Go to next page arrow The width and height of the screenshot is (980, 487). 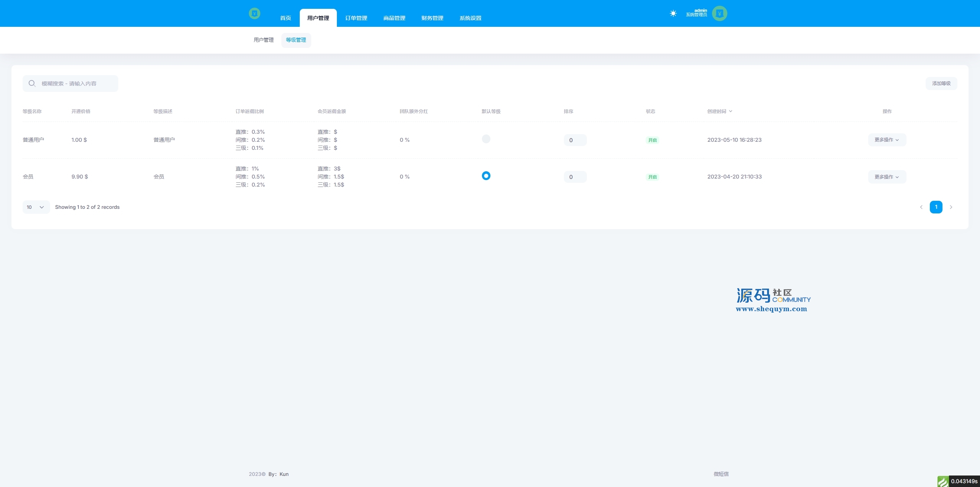coord(951,207)
